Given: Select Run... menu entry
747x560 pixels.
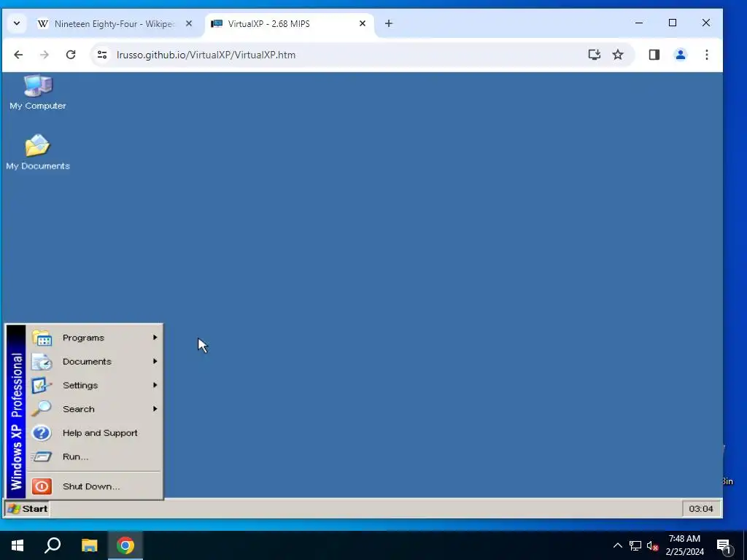Looking at the screenshot, I should click(x=94, y=456).
